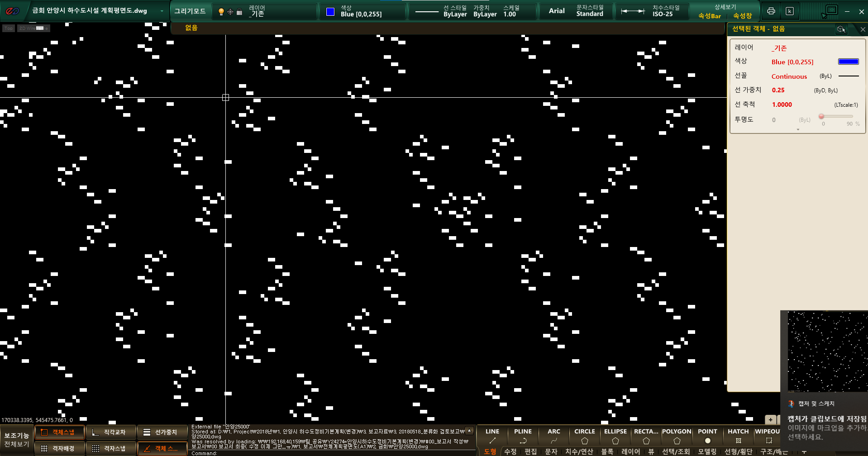
Task: Select the WIPEOUT tool
Action: 768,436
